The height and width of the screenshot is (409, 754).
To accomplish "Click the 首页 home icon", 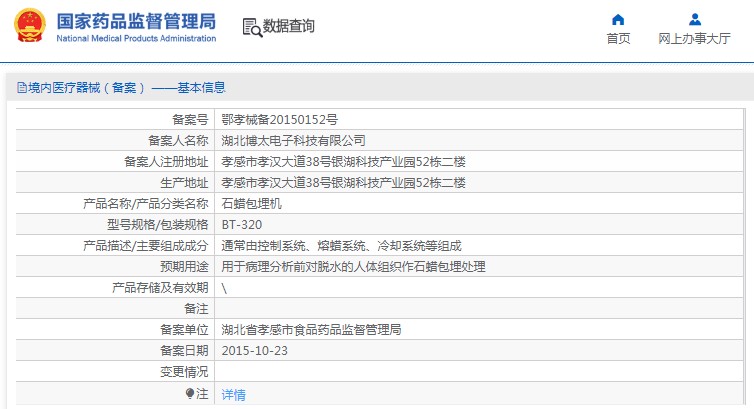I will tap(618, 19).
